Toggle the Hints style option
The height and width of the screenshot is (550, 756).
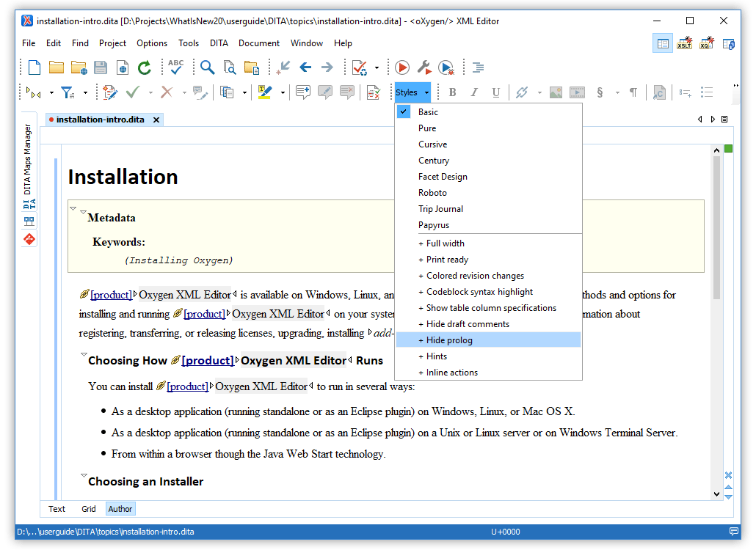click(x=488, y=356)
